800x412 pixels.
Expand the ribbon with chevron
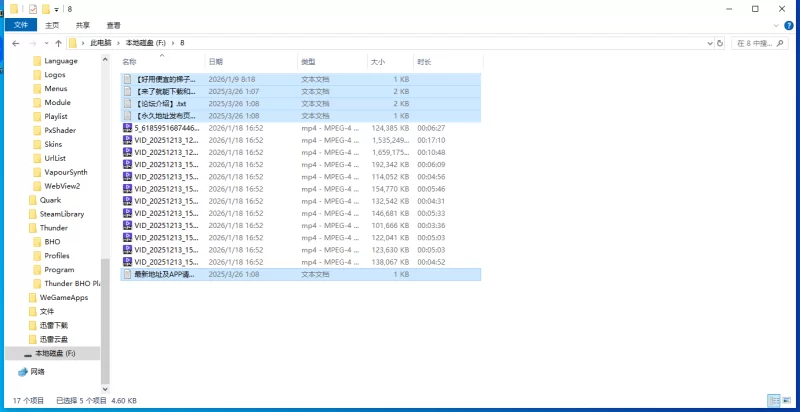click(x=777, y=25)
